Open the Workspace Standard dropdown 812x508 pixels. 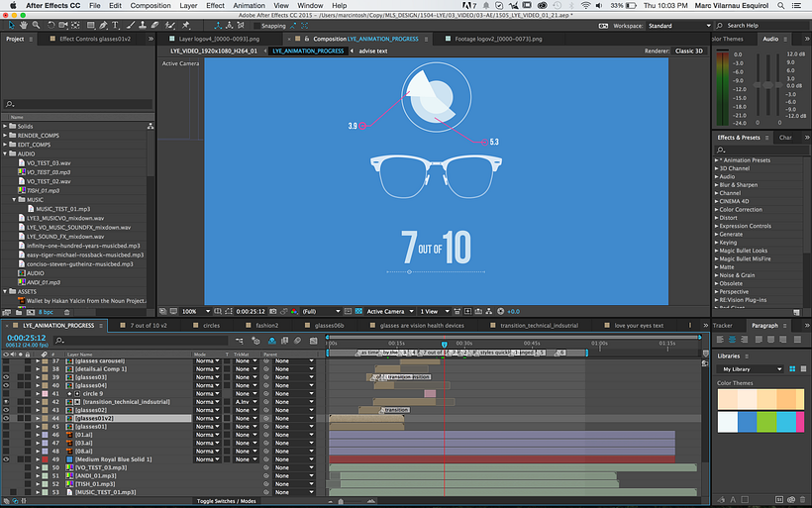click(x=679, y=26)
